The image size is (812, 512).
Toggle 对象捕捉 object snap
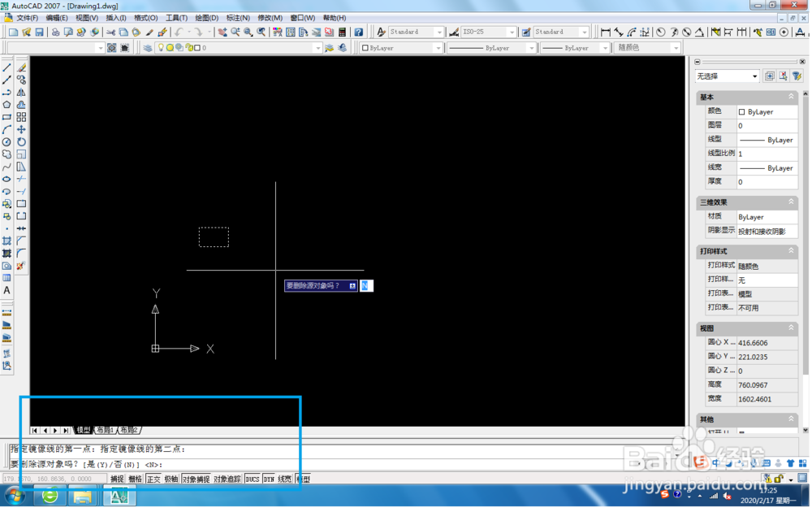196,479
